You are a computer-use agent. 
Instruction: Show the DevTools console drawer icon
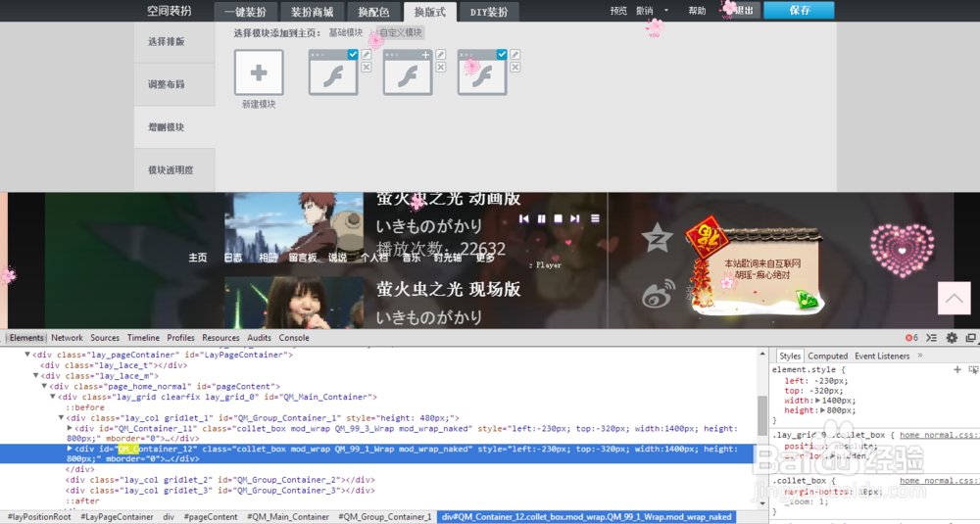931,337
